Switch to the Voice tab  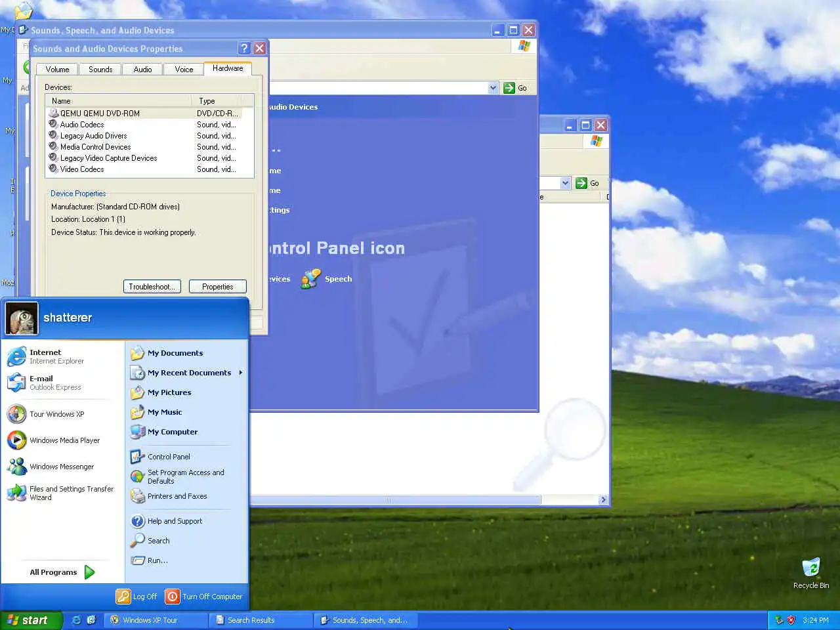click(x=184, y=70)
